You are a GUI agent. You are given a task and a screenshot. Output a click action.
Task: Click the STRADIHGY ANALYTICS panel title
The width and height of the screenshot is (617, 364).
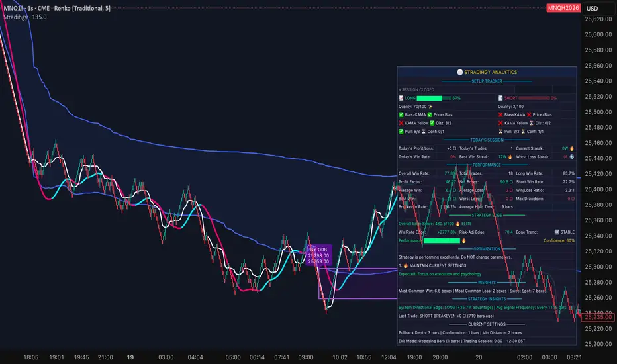click(x=491, y=72)
